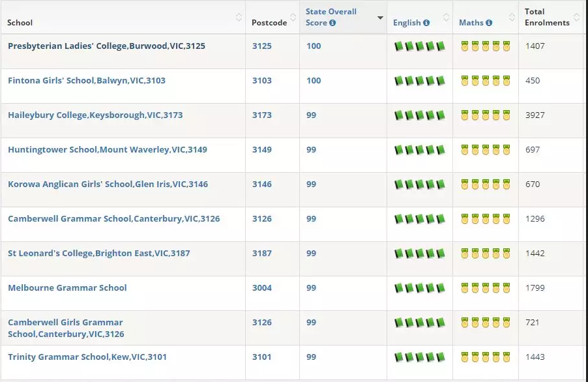Open Korowa Anglican Girls' School link
This screenshot has height=382, width=588.
tap(108, 184)
